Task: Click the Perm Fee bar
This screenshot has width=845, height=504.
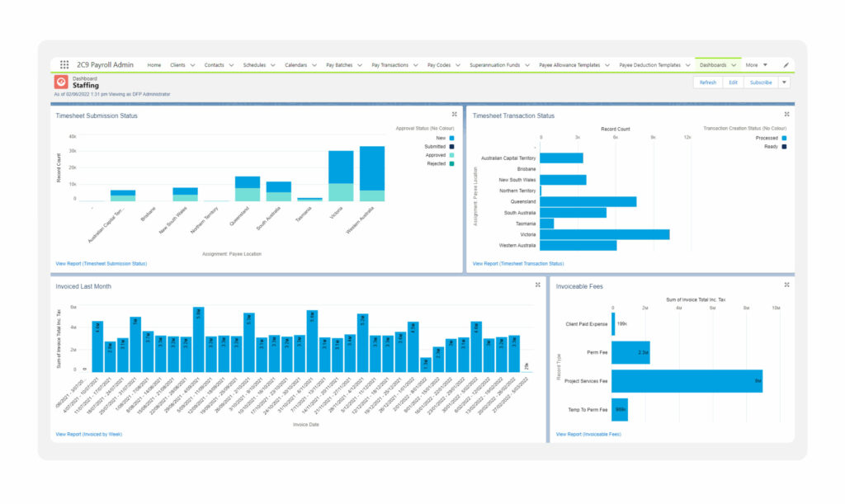Action: click(x=630, y=352)
